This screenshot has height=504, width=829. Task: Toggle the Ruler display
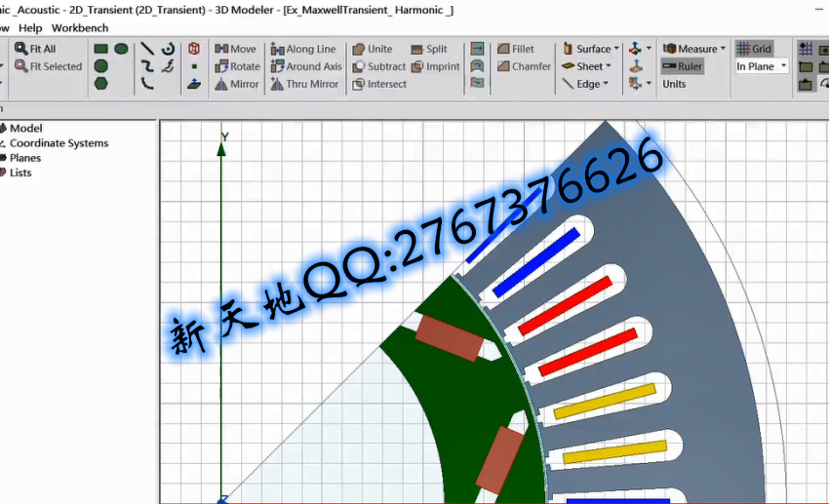tap(682, 66)
